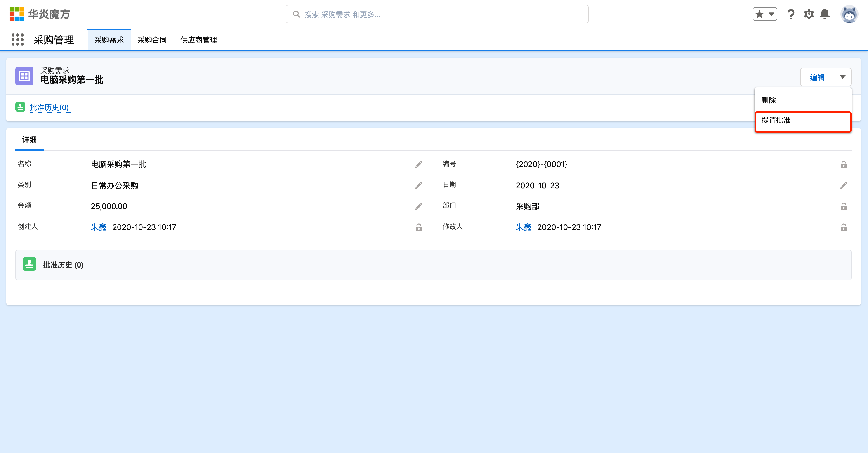Click the help question mark icon

point(791,14)
